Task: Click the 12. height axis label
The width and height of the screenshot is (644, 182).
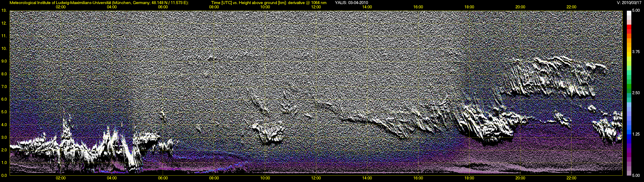Action: pos(4,23)
